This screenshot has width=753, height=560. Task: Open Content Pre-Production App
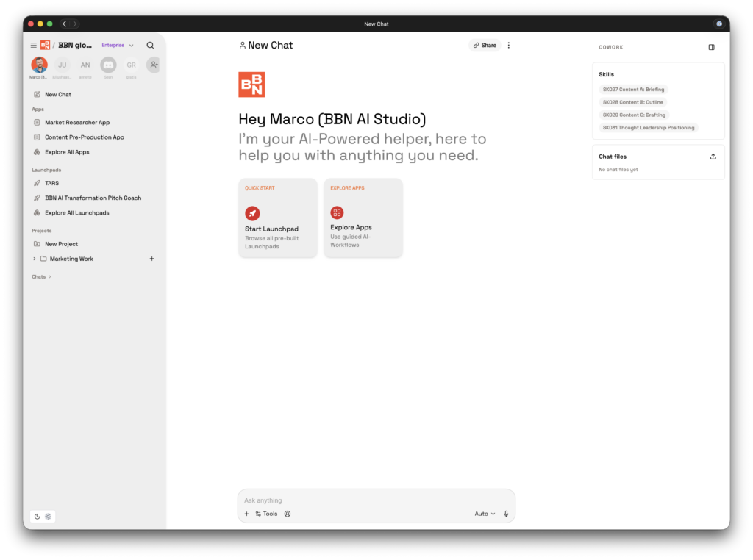[85, 137]
